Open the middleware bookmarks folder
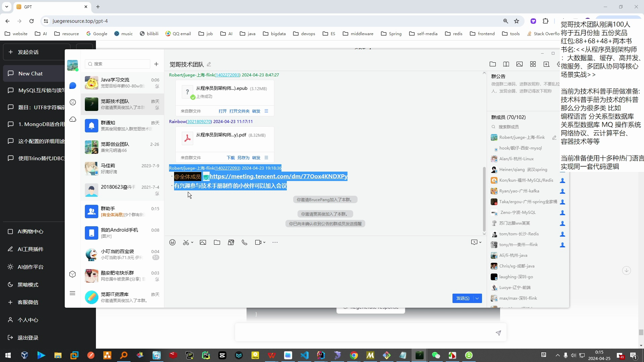644x362 pixels. tap(358, 34)
